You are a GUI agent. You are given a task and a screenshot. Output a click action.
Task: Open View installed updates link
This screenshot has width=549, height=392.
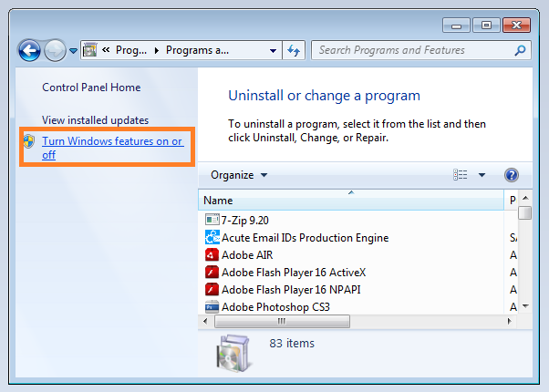95,120
